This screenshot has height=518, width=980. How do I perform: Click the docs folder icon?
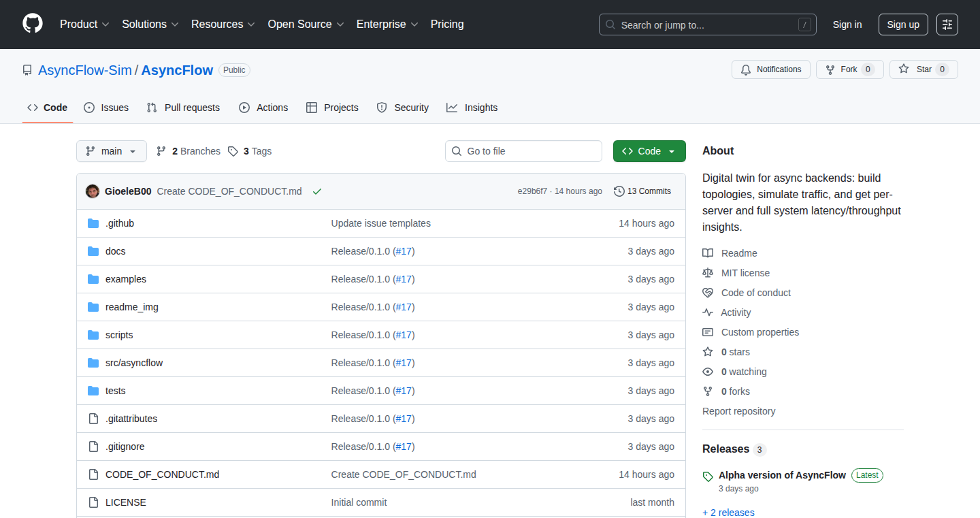pos(93,251)
